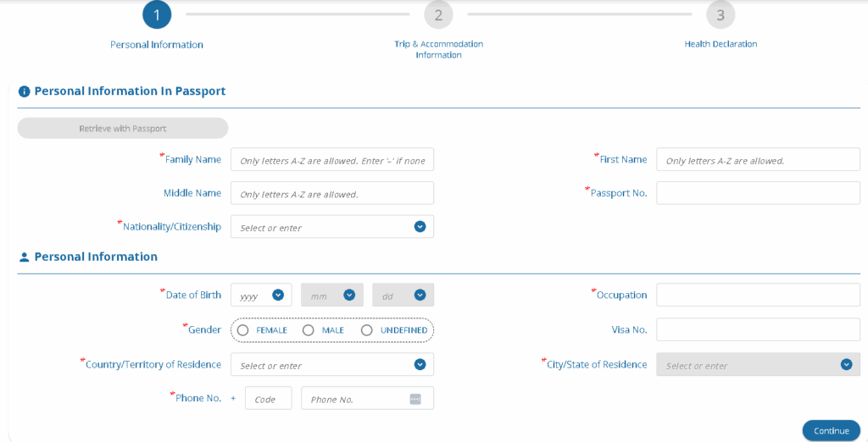Viewport: 868px width, 442px height.
Task: Click the keypad icon in Phone No. field
Action: (415, 399)
